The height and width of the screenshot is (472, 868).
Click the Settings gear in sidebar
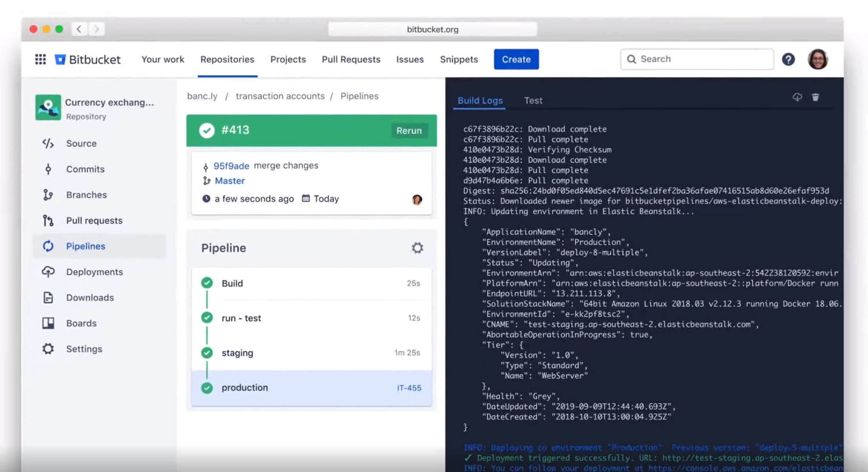(48, 349)
